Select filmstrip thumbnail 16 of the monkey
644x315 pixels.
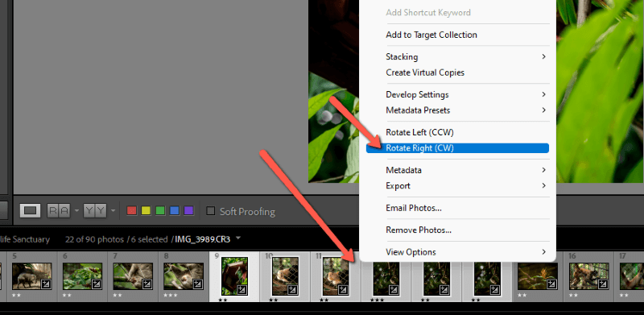point(589,276)
